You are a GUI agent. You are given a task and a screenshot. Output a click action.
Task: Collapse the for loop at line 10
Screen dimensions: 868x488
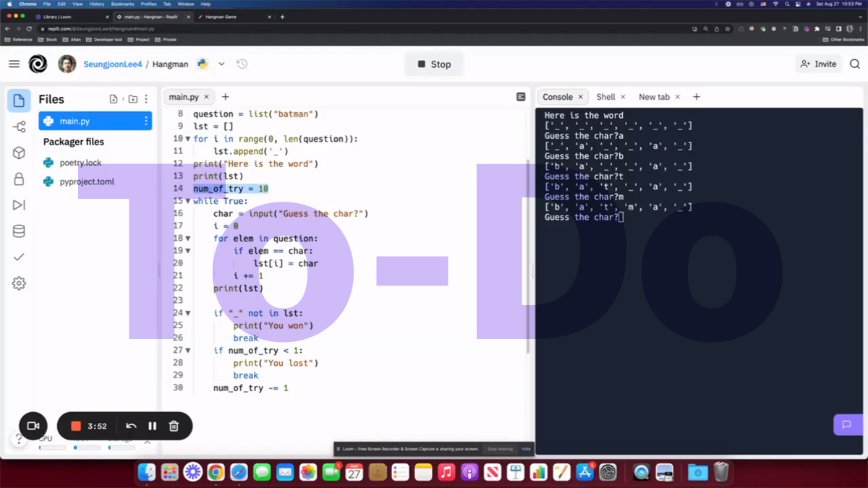(x=188, y=139)
